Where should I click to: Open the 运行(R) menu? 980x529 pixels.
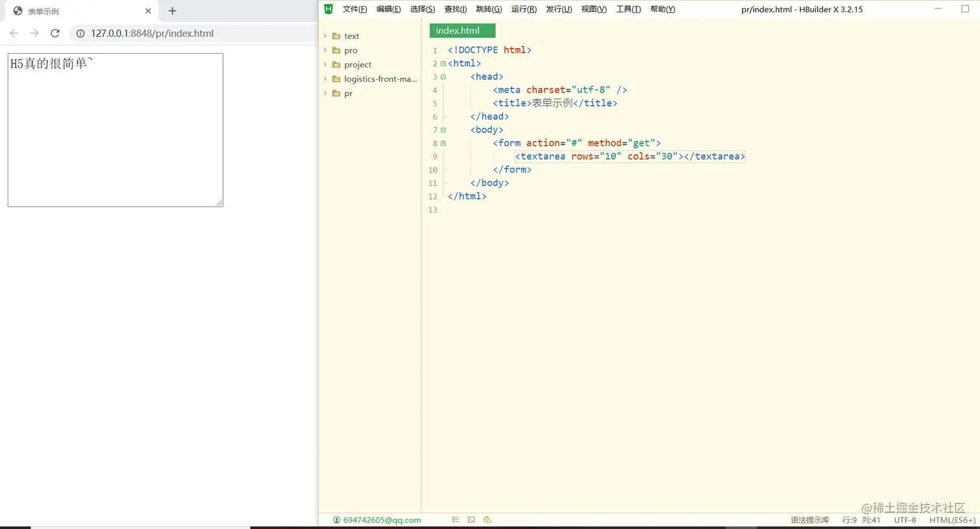click(x=524, y=9)
